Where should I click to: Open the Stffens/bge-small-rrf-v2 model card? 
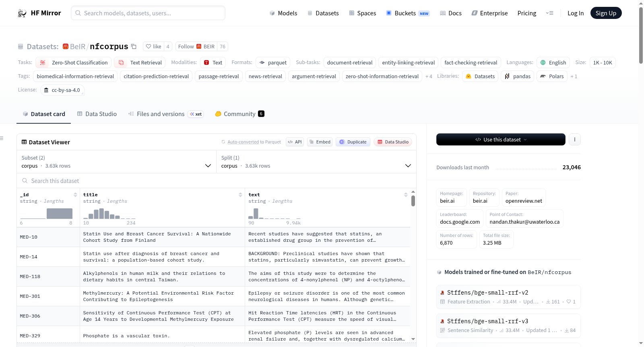click(x=508, y=297)
